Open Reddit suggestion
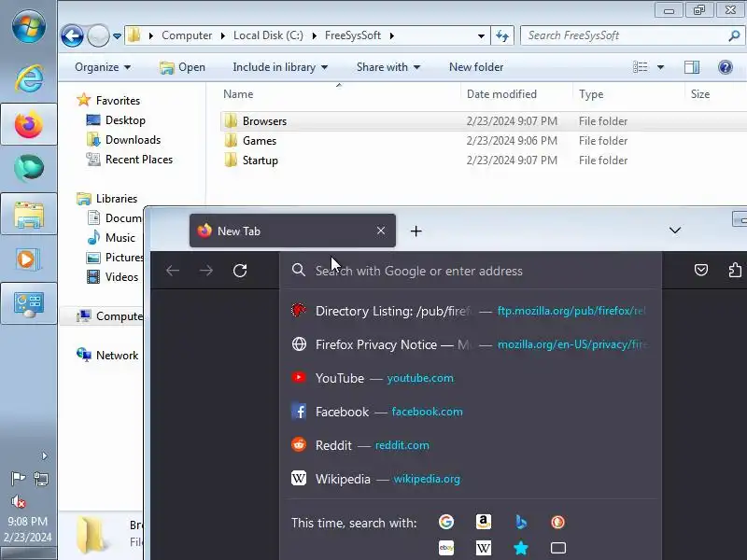This screenshot has width=747, height=560. 471,445
